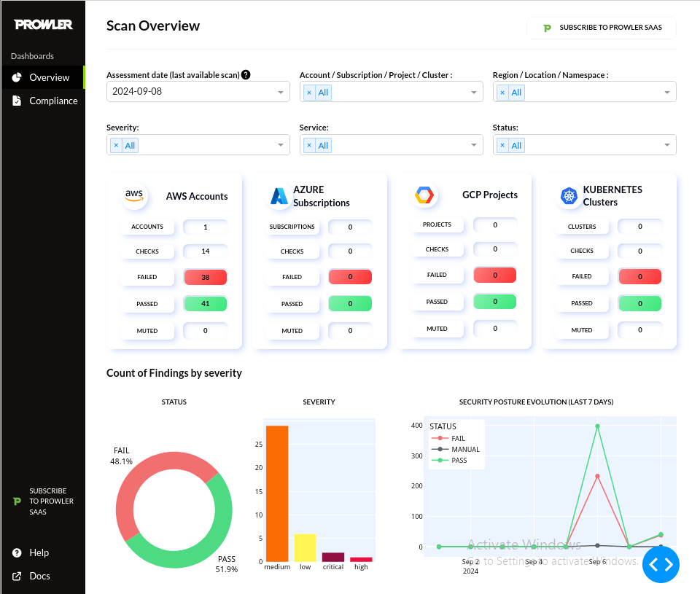This screenshot has width=700, height=594.
Task: Click the blue code brackets floating button
Action: click(x=661, y=565)
